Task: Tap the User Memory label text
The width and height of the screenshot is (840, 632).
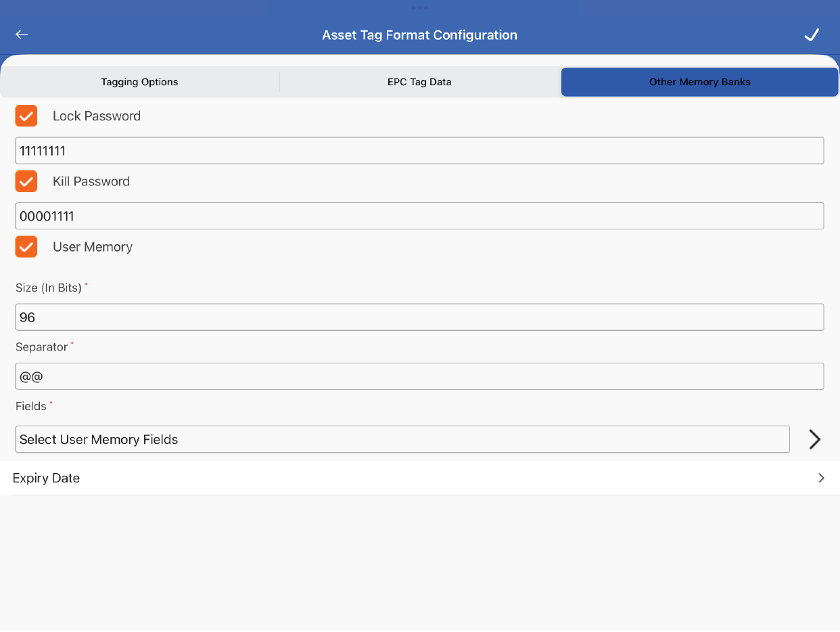Action: point(93,247)
